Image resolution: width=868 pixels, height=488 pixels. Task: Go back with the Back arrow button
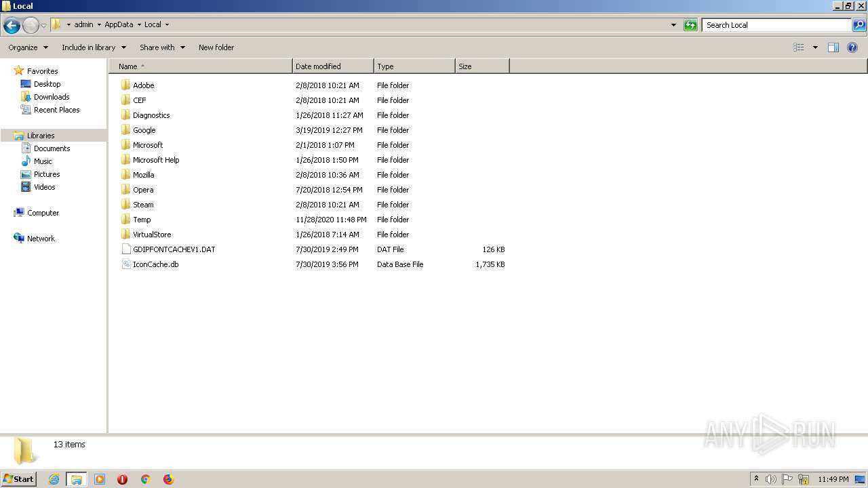coord(12,26)
